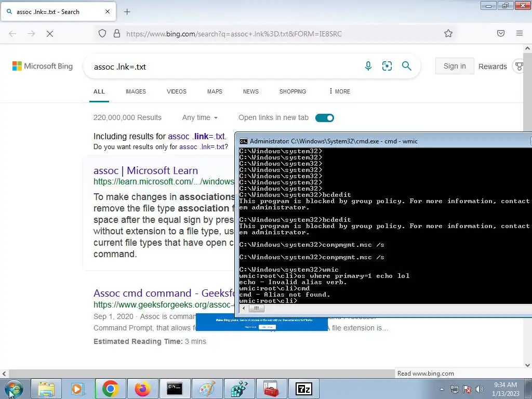The width and height of the screenshot is (532, 399).
Task: Open 7-Zip from the taskbar
Action: (x=303, y=389)
